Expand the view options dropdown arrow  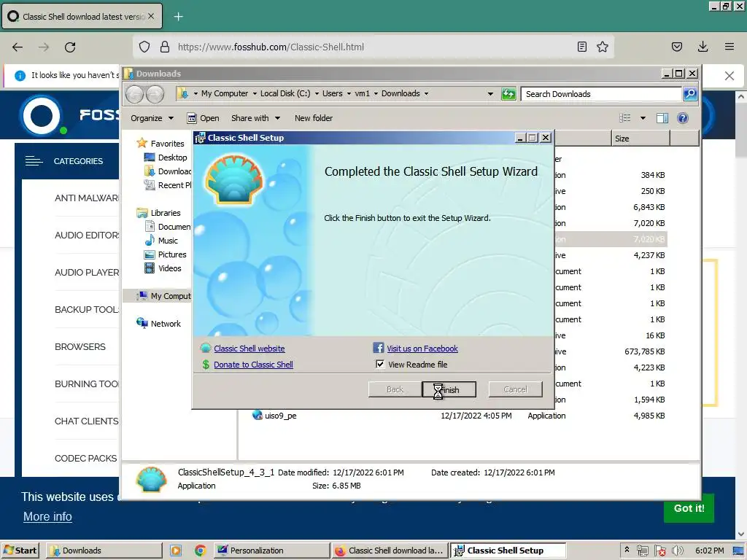643,118
